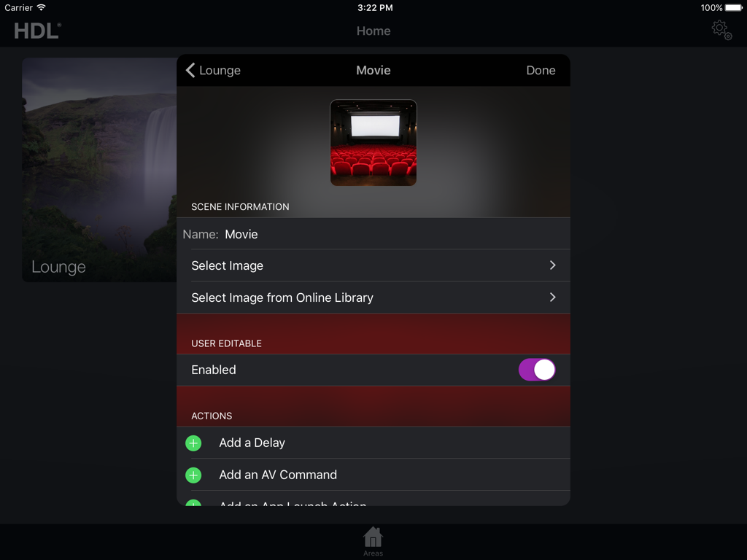Tap the Add a Delay action row
Image resolution: width=747 pixels, height=560 pixels.
point(373,443)
